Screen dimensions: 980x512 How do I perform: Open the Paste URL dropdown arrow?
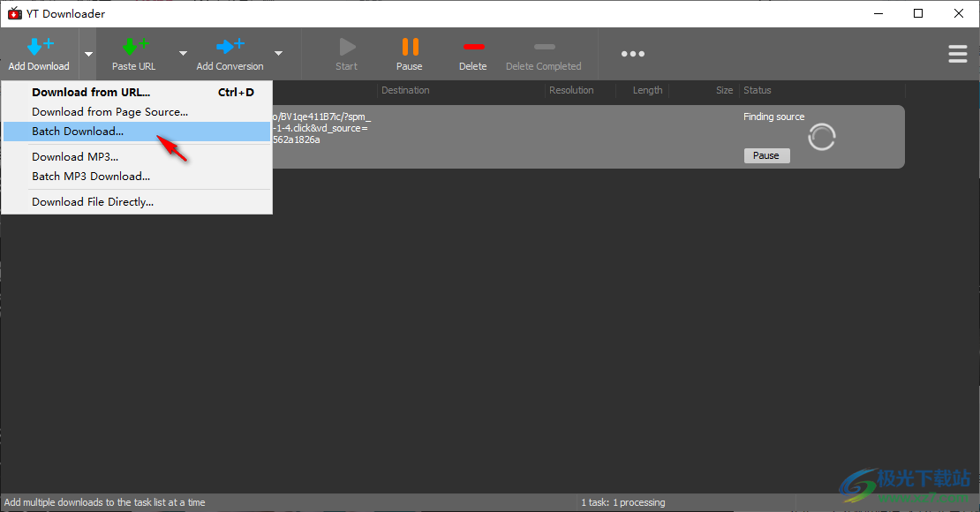[183, 54]
